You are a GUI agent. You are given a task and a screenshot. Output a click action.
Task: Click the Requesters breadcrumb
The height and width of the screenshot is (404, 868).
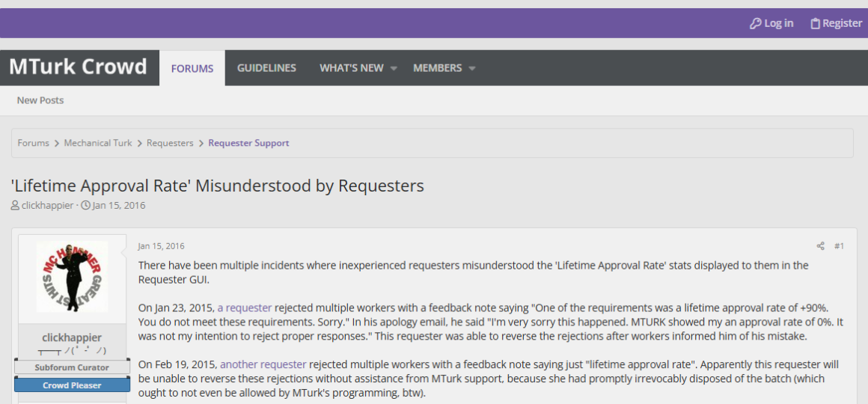click(170, 143)
